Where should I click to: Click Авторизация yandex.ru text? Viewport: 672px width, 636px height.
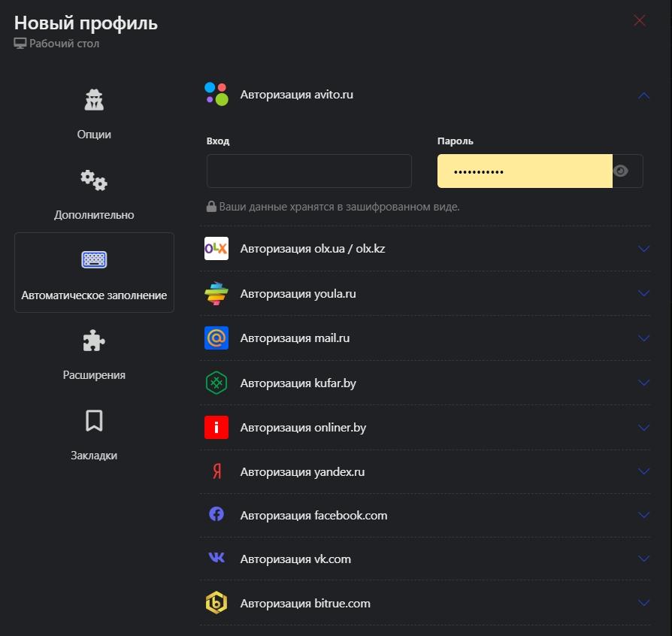coord(302,472)
